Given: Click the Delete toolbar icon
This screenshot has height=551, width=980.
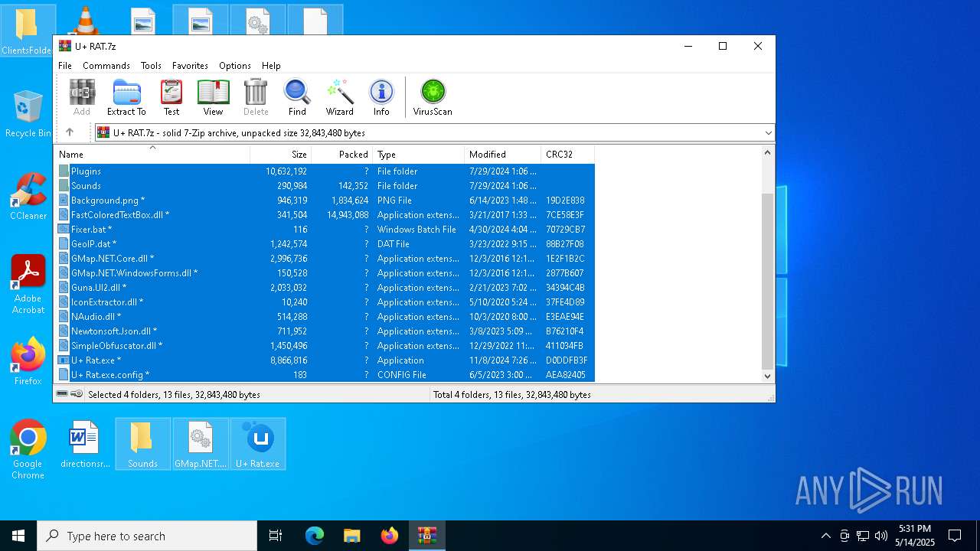Looking at the screenshot, I should pyautogui.click(x=256, y=97).
